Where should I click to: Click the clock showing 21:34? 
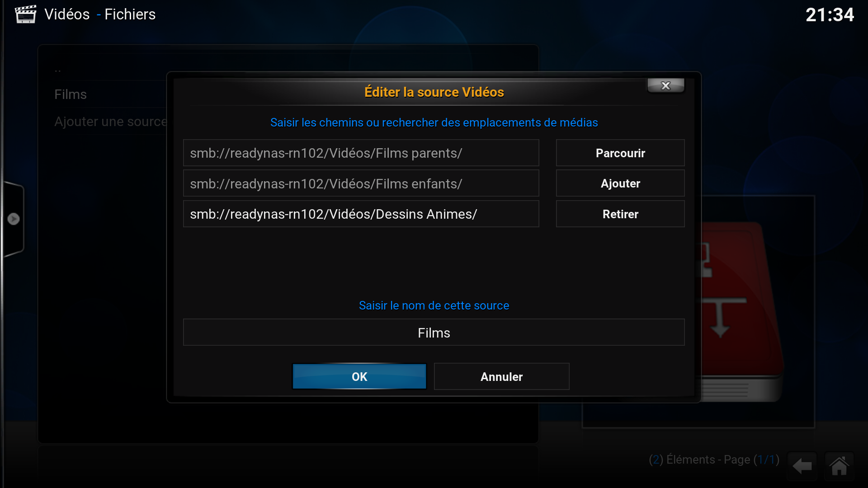tap(830, 15)
